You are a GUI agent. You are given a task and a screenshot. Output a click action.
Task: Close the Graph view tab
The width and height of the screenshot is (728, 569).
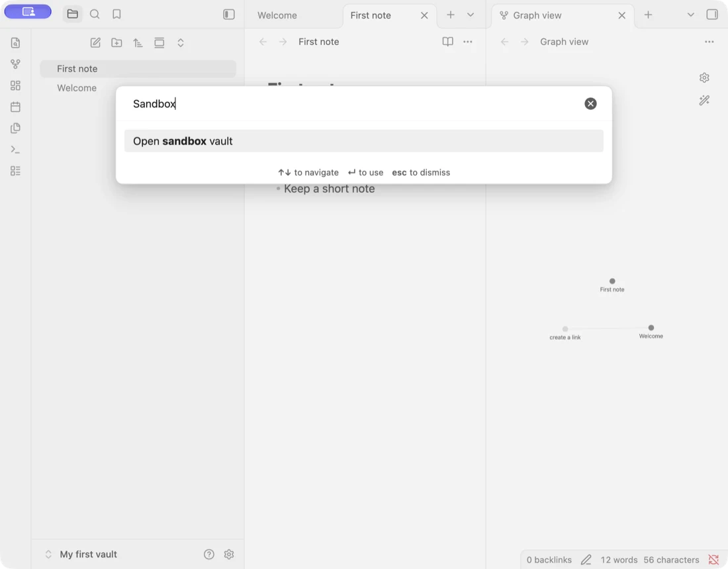[622, 15]
